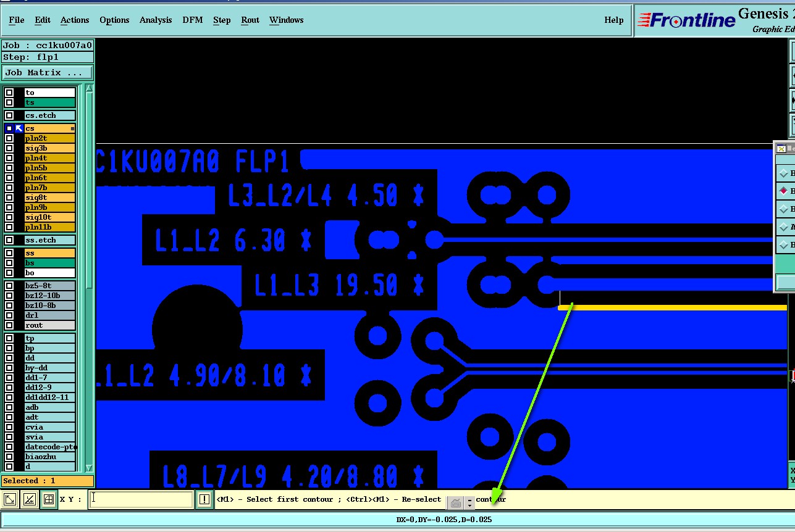Toggle display checkbox for cs layer
The width and height of the screenshot is (795, 532).
[x=9, y=128]
